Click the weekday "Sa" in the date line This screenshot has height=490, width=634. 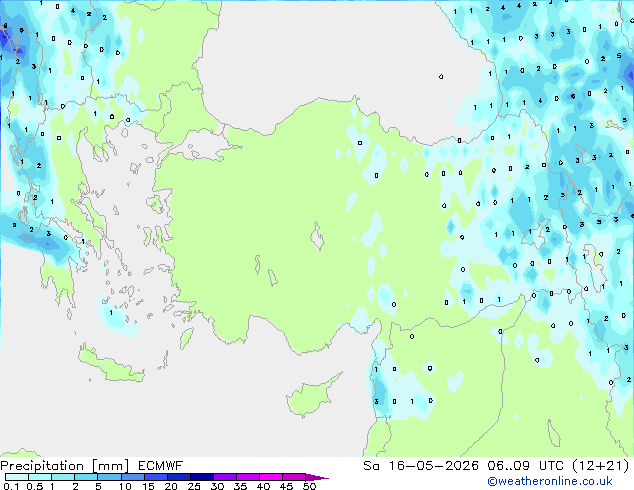point(371,466)
